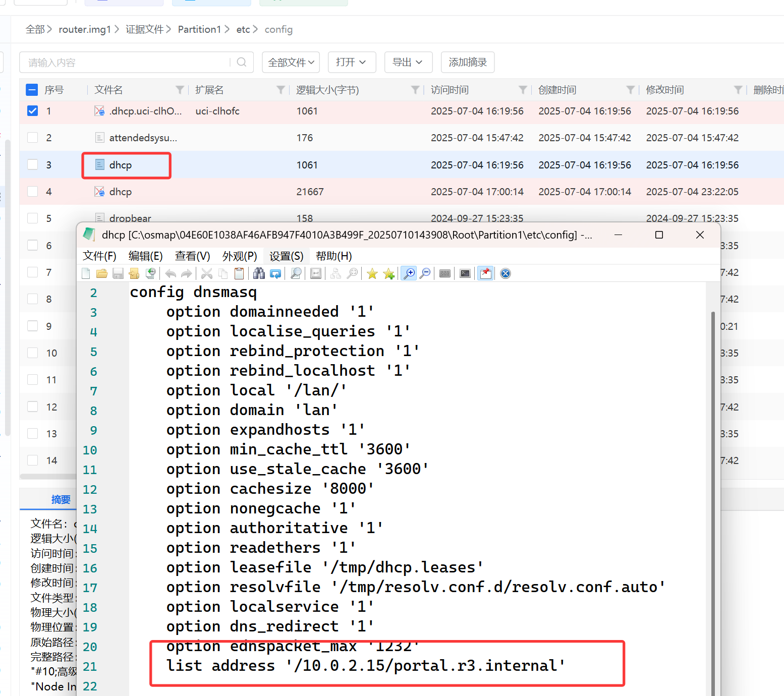This screenshot has height=696, width=784.
Task: Click the Undo arrow icon
Action: [171, 273]
